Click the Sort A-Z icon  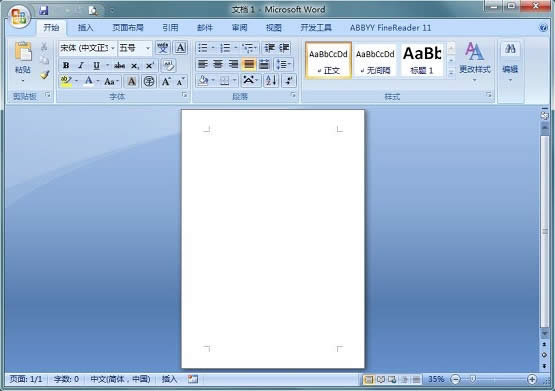click(270, 81)
